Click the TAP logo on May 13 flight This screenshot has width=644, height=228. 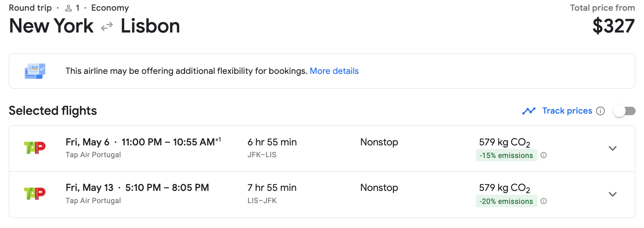(35, 194)
